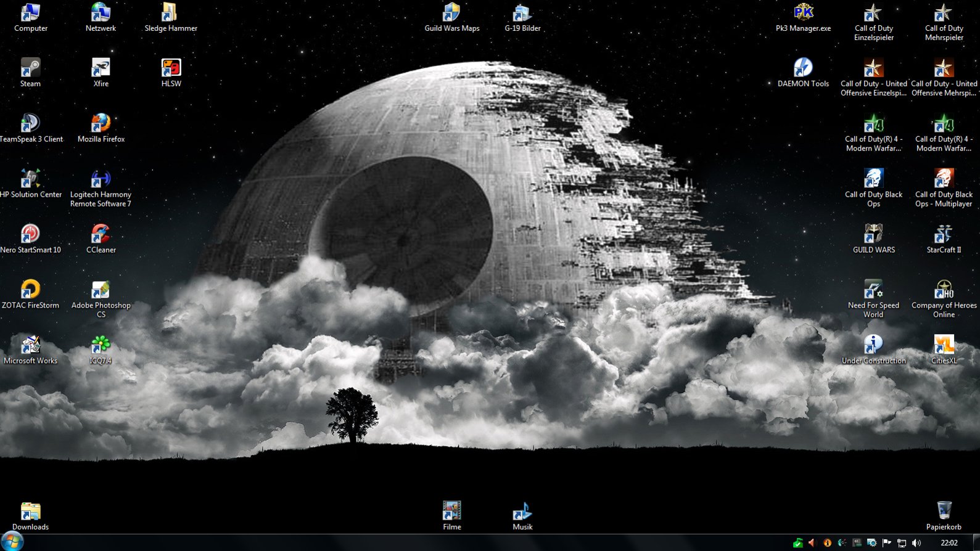Click the Action Center flag tray icon
This screenshot has height=551, width=980.
[x=887, y=543]
